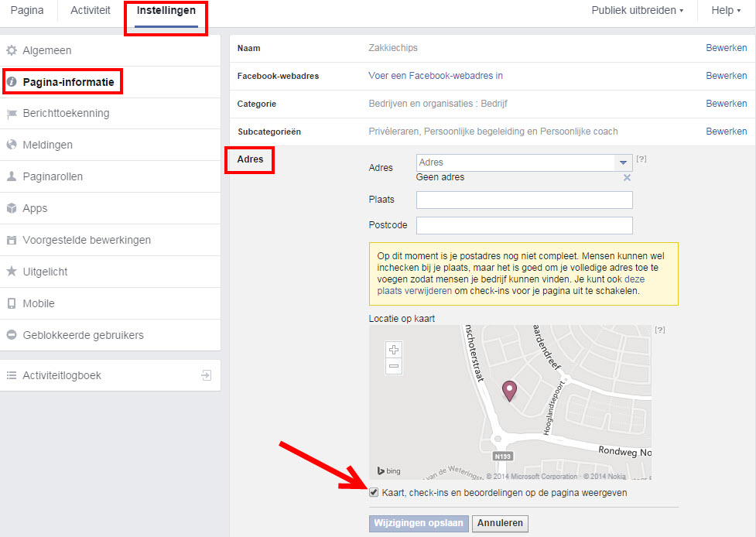Open the Help dropdown menu
The width and height of the screenshot is (756, 537).
726,11
